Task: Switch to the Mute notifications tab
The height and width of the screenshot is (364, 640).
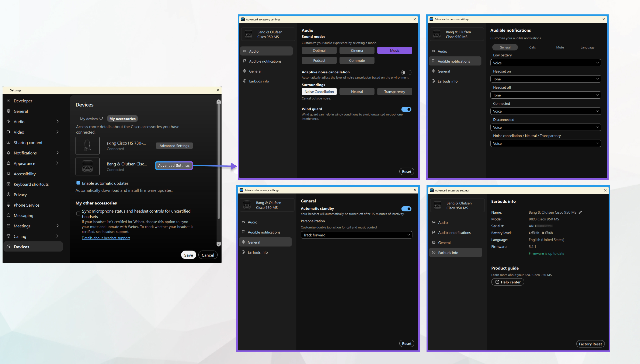Action: 560,47
